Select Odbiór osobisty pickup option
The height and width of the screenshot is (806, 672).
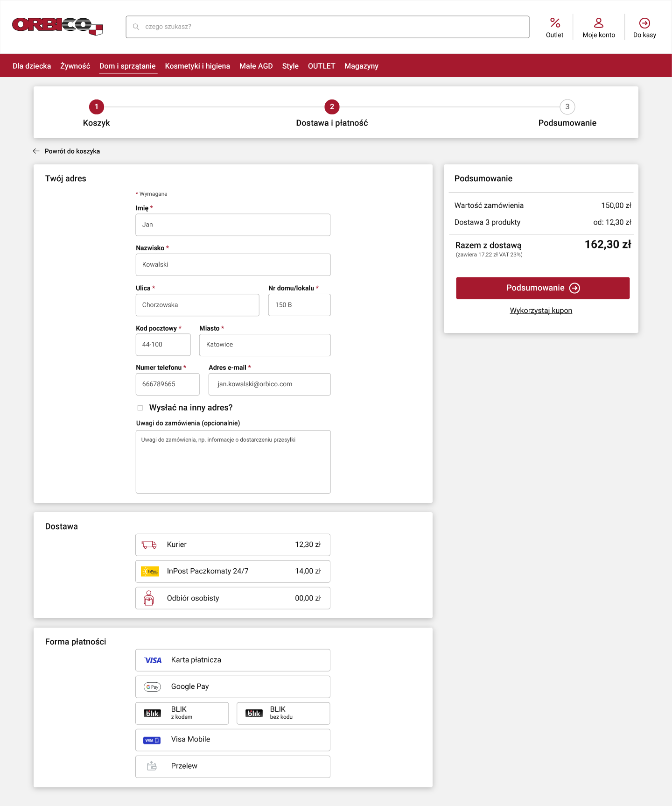click(x=232, y=598)
